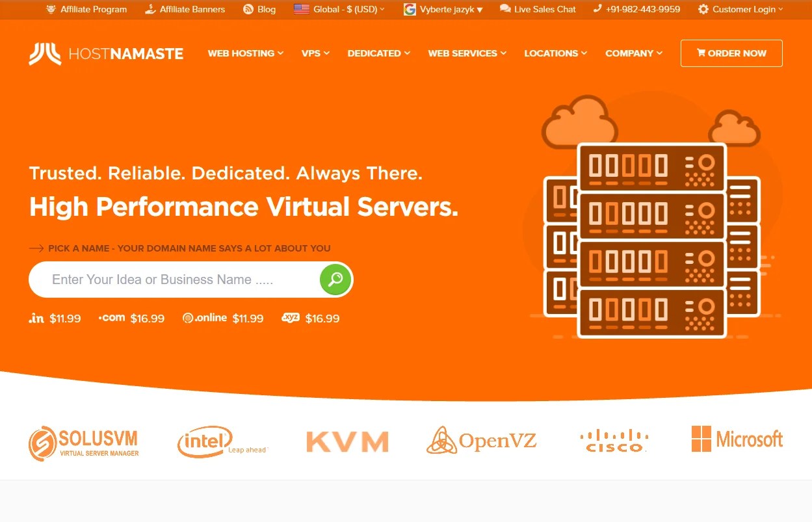Open Live Sales Chat via speech bubble icon
812x522 pixels.
pyautogui.click(x=505, y=9)
